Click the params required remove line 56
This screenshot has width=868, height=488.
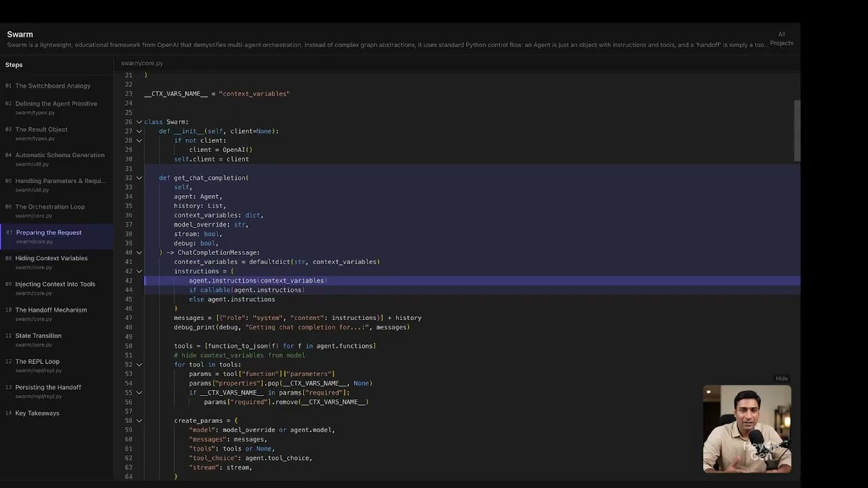coord(286,402)
